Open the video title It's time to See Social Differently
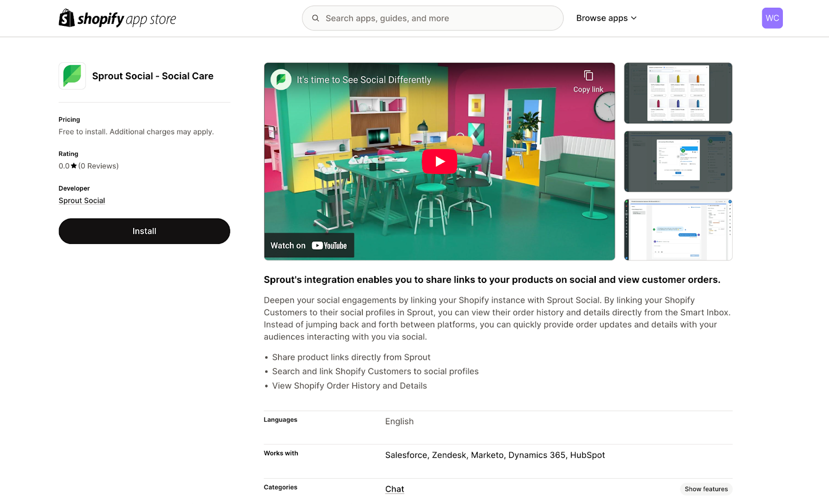The height and width of the screenshot is (504, 829). coord(364,80)
